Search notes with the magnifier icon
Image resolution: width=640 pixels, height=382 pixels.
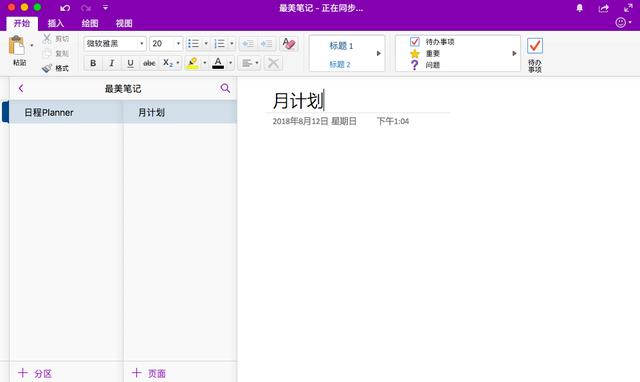pos(225,88)
